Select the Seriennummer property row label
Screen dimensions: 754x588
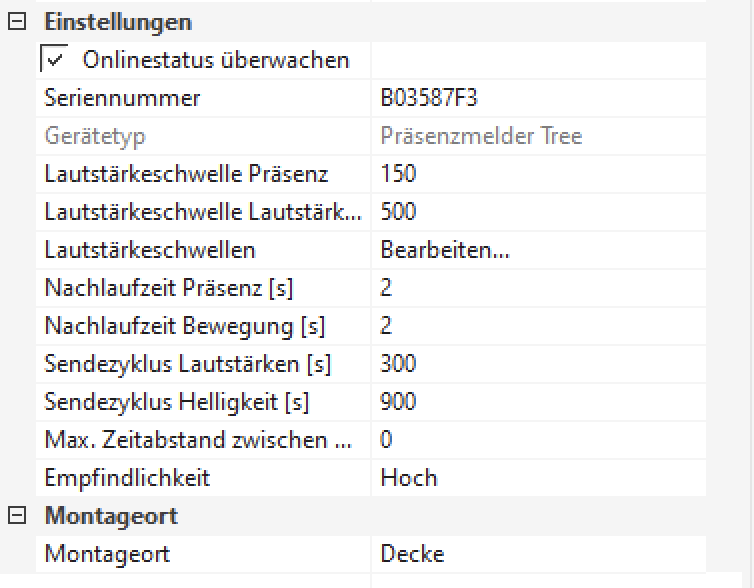122,98
